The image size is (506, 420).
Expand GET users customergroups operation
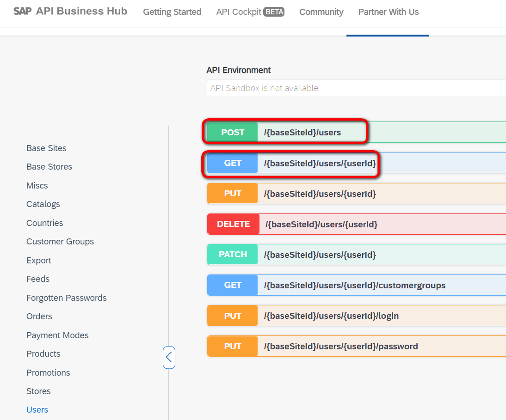[x=356, y=285]
